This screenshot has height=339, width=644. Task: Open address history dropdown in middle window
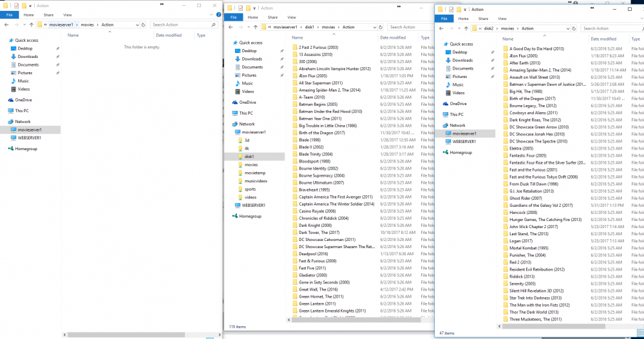tap(375, 27)
